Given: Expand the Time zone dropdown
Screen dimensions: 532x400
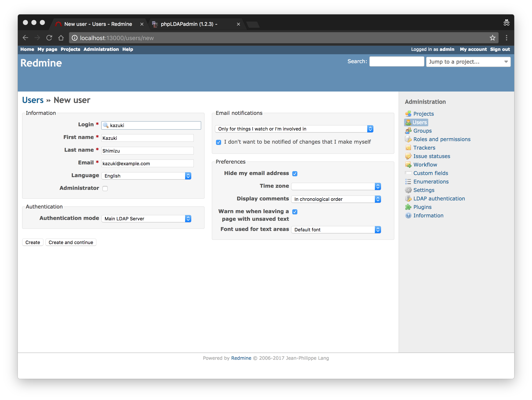Looking at the screenshot, I should pyautogui.click(x=336, y=186).
